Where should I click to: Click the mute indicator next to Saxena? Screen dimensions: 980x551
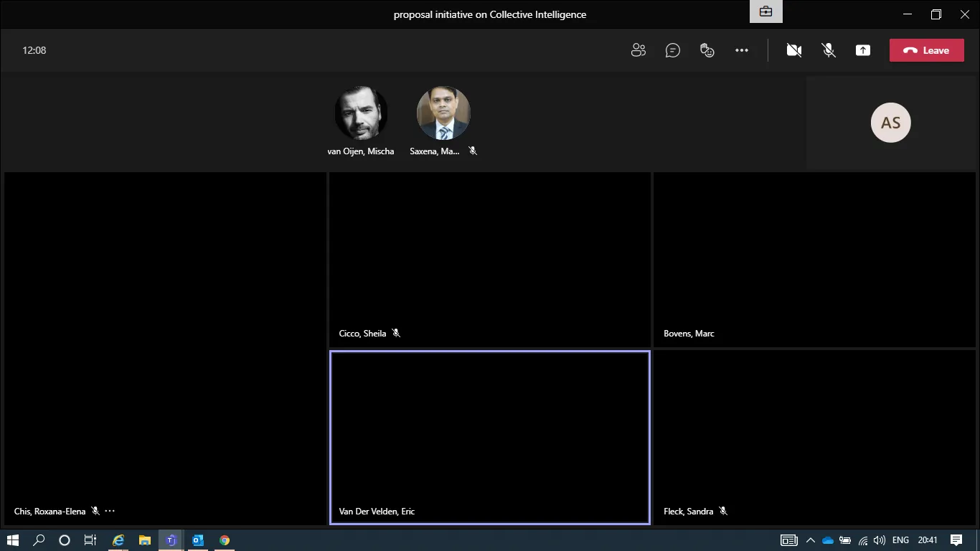click(x=473, y=151)
